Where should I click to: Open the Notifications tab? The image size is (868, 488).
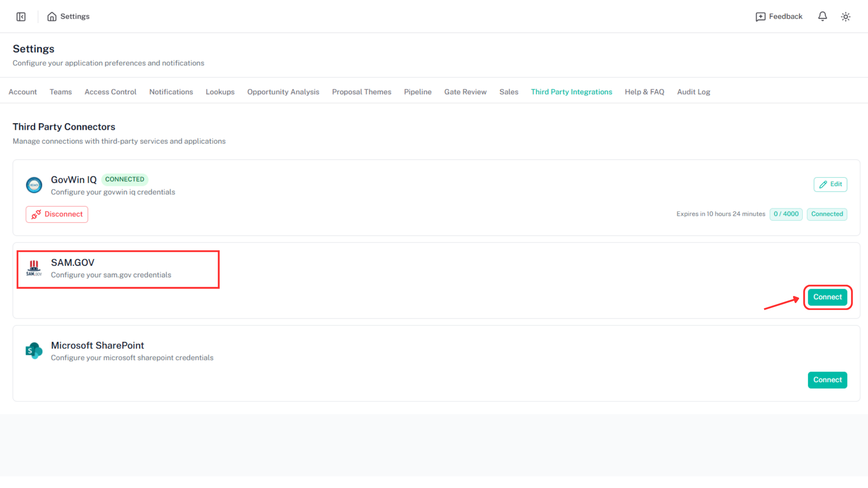point(171,92)
